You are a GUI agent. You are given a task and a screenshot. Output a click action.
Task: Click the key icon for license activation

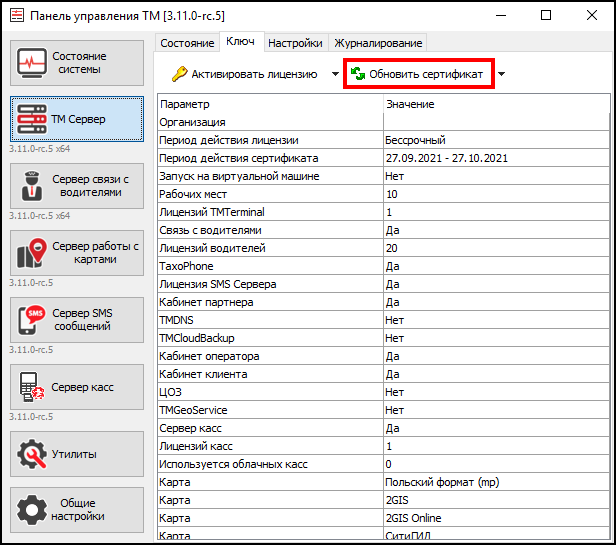[x=179, y=74]
